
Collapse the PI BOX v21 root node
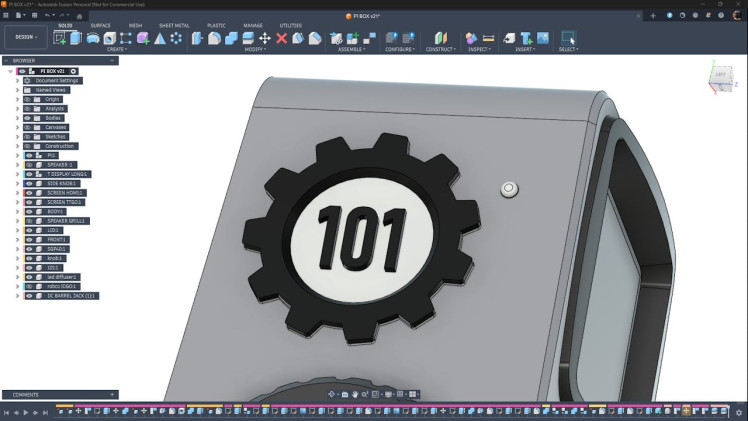click(10, 72)
